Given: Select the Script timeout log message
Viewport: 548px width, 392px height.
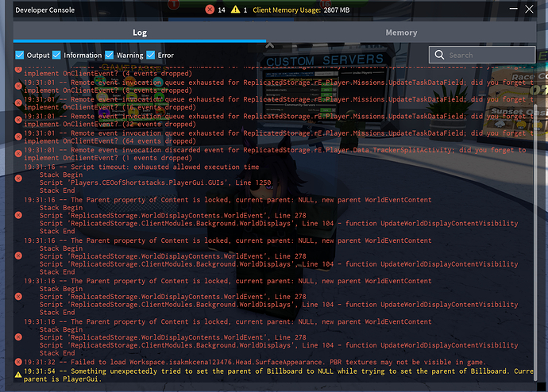Looking at the screenshot, I should [x=143, y=167].
